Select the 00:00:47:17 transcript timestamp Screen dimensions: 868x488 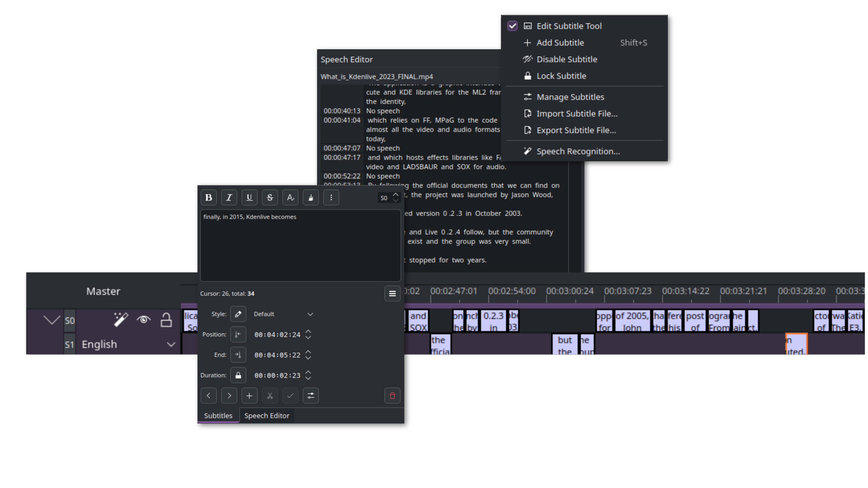pos(342,158)
